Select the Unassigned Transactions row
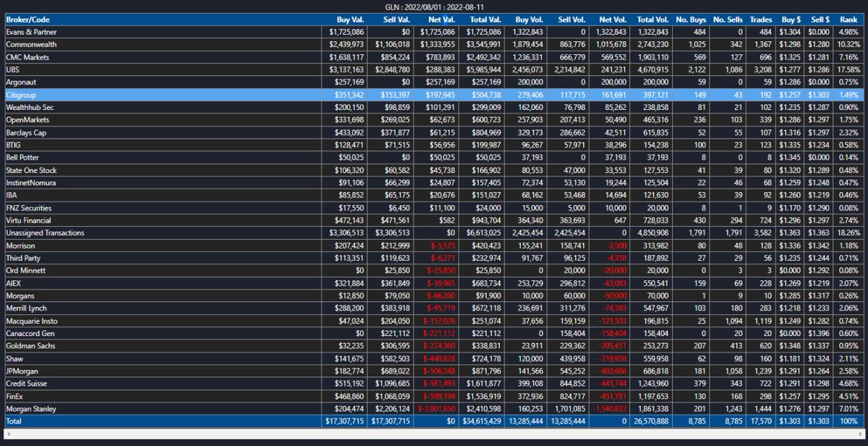Viewport: 868px width, 446px height. [x=433, y=233]
